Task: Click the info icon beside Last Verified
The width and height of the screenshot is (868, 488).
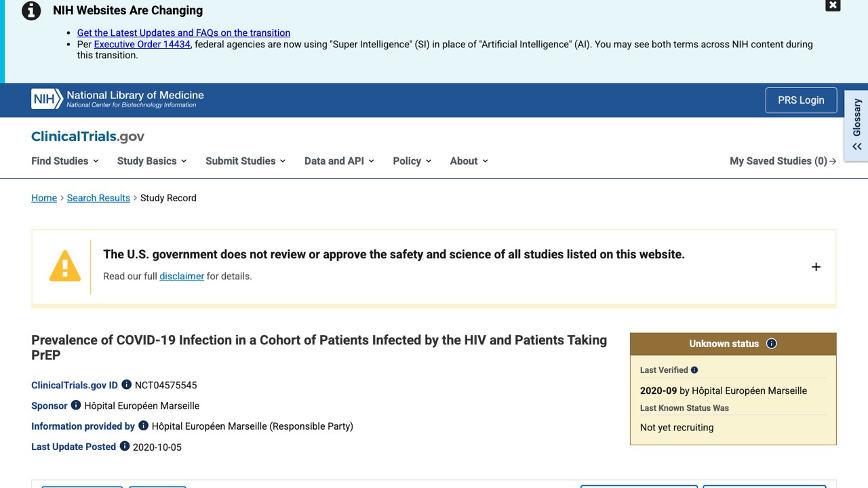Action: pyautogui.click(x=694, y=370)
